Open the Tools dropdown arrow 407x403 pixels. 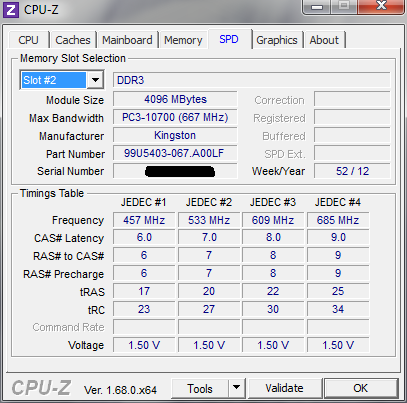point(237,388)
